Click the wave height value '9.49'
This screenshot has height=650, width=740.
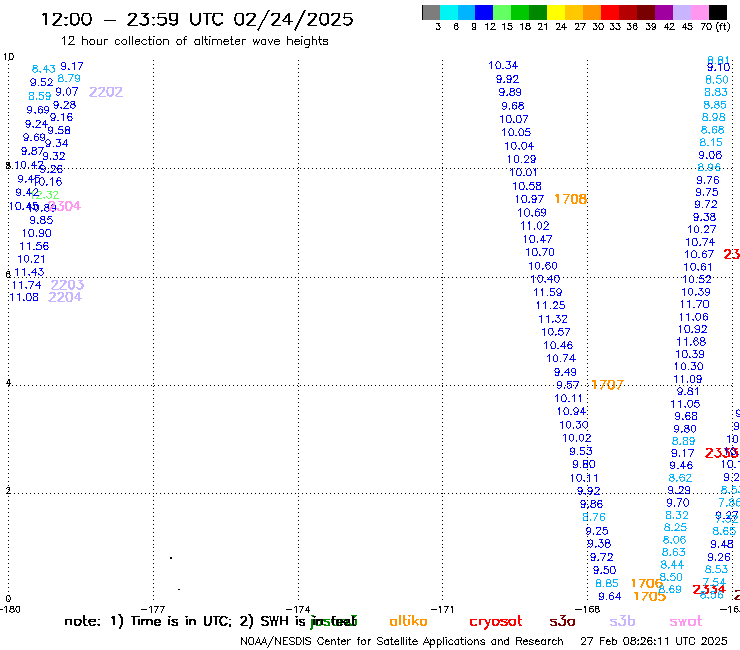565,372
